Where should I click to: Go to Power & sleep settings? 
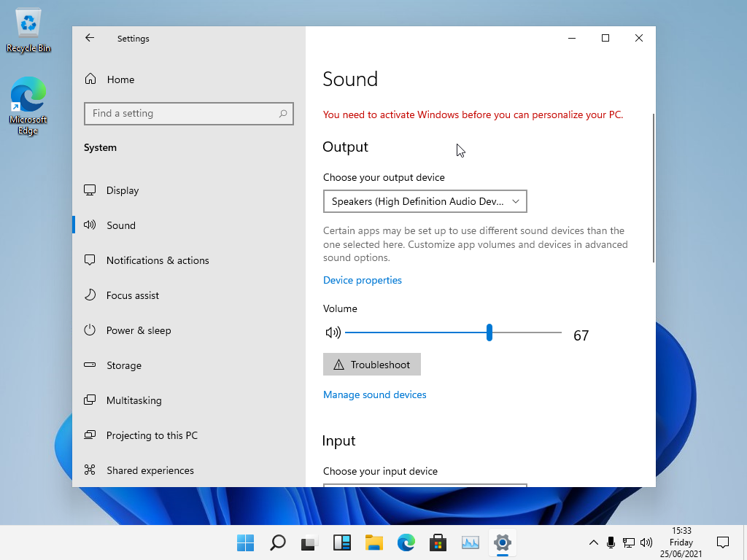click(x=139, y=330)
